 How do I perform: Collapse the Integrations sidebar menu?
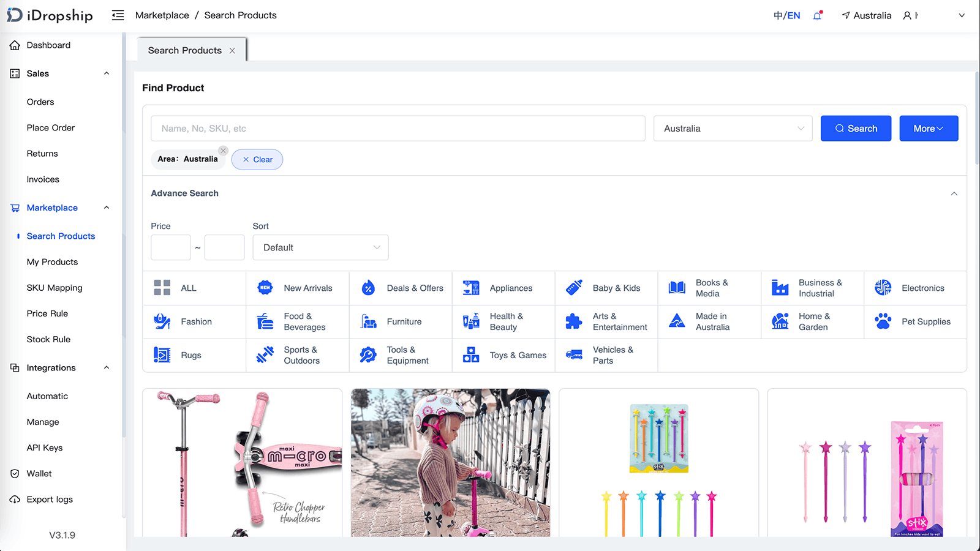coord(106,367)
